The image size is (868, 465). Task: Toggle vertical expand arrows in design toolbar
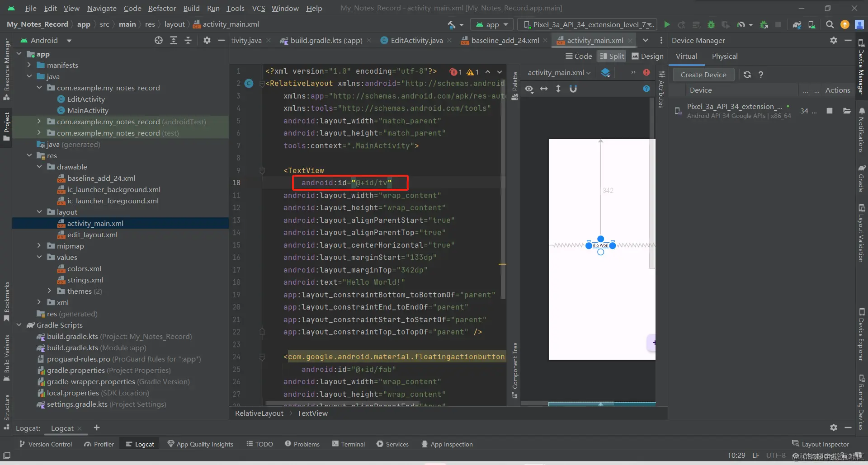point(558,89)
